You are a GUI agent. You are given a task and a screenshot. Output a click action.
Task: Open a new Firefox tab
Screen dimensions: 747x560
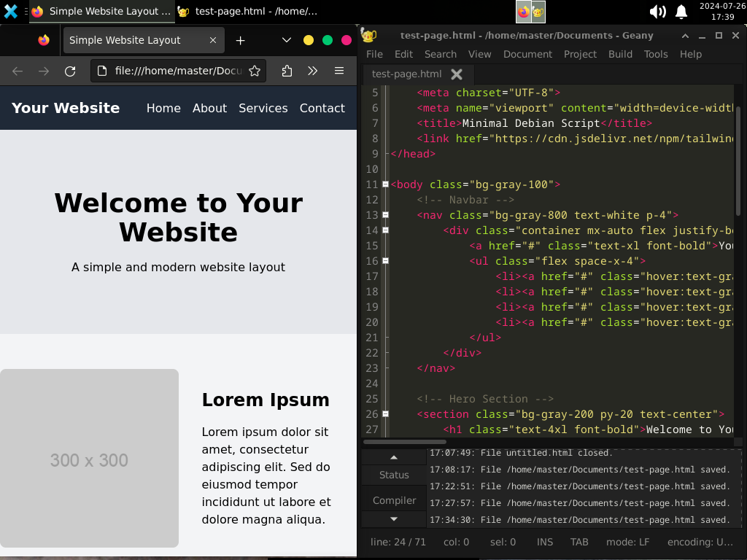(240, 40)
